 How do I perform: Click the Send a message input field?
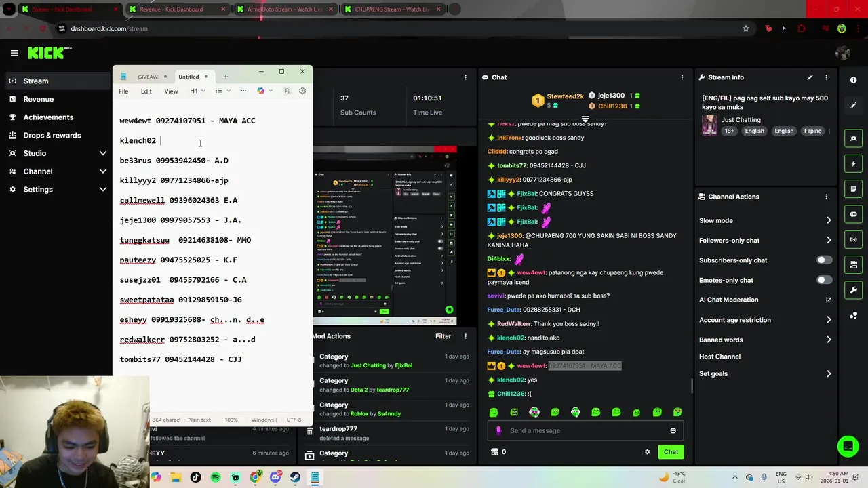click(x=585, y=430)
